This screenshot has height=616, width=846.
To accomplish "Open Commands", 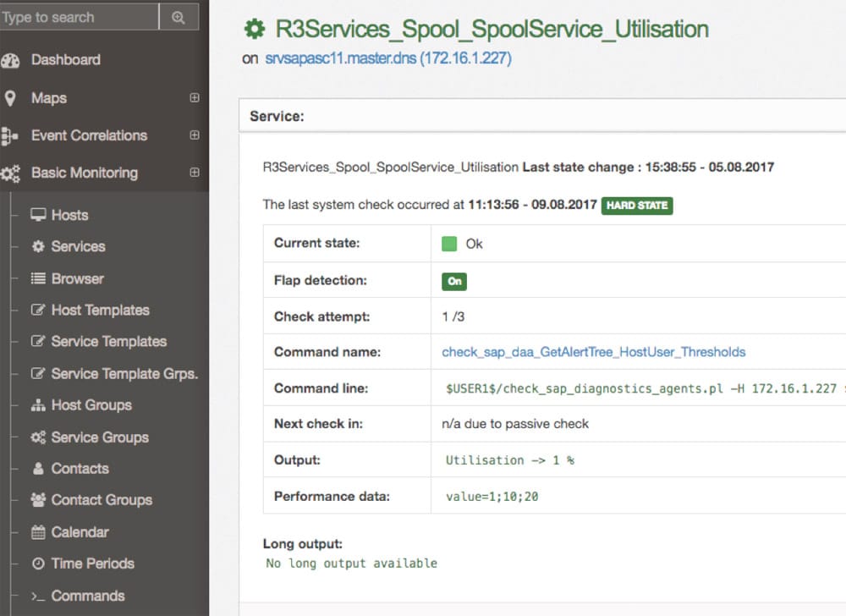I will pos(88,596).
